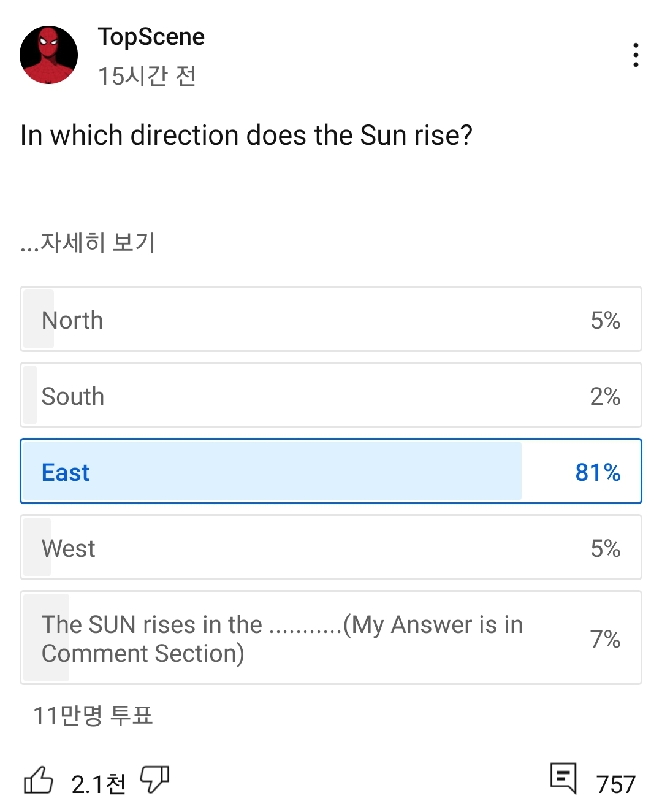The width and height of the screenshot is (662, 812).
Task: Tap the TopScene Spider-Man profile avatar
Action: click(49, 55)
